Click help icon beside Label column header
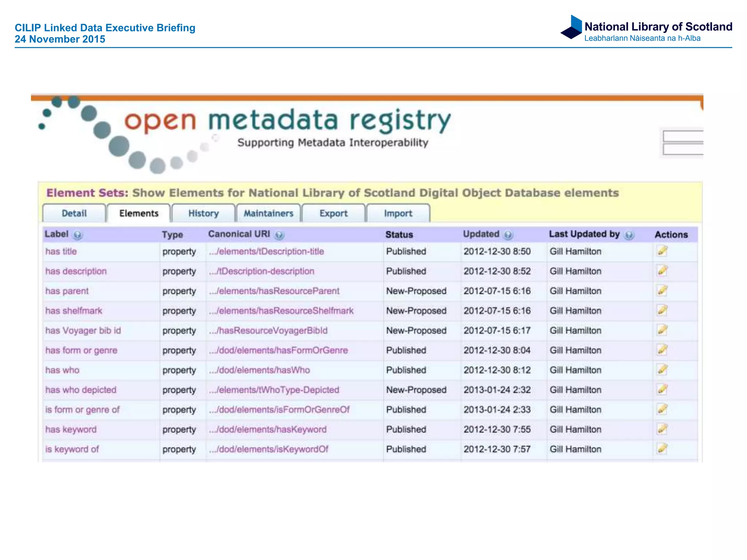The height and width of the screenshot is (560, 747). (77, 235)
